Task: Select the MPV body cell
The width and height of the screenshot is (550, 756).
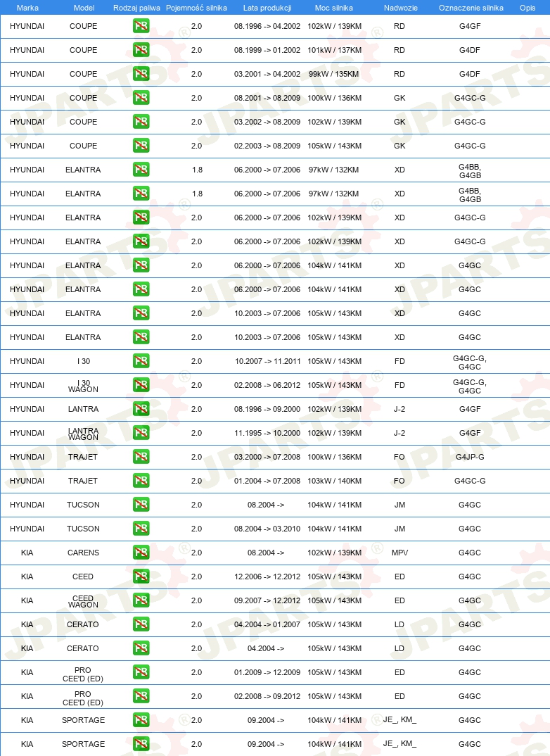Action: 399,553
